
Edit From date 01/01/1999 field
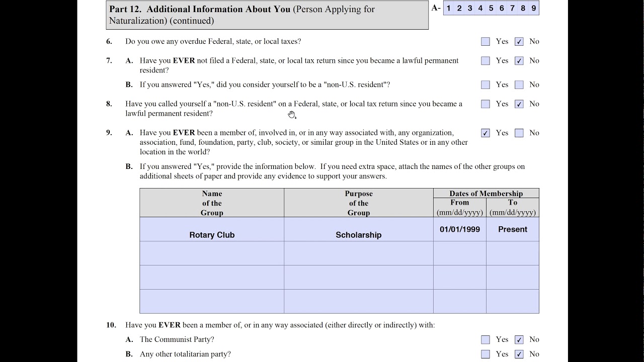click(x=460, y=229)
